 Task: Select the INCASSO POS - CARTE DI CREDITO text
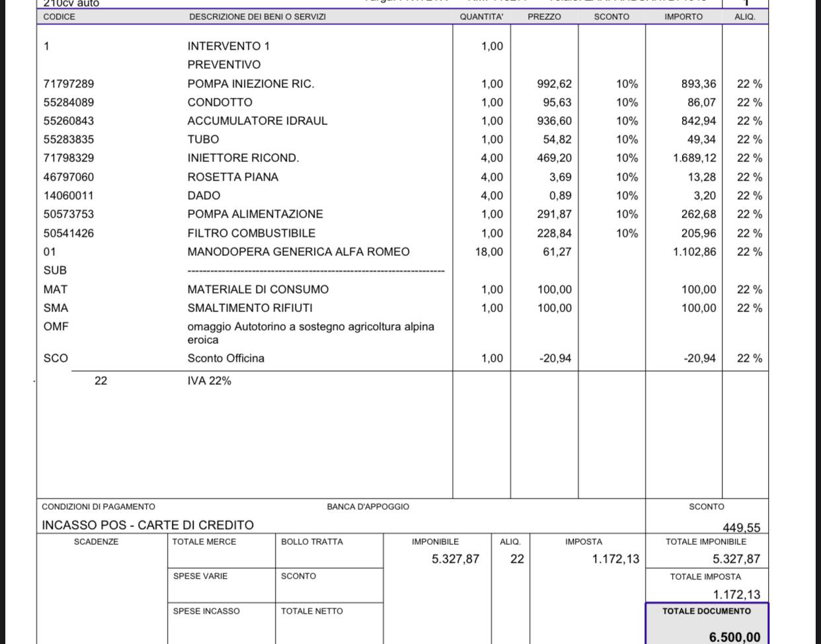pos(147,525)
